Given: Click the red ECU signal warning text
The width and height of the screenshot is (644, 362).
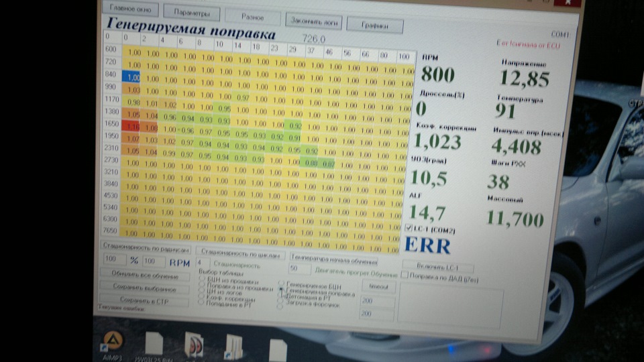Looking at the screenshot, I should [x=528, y=44].
